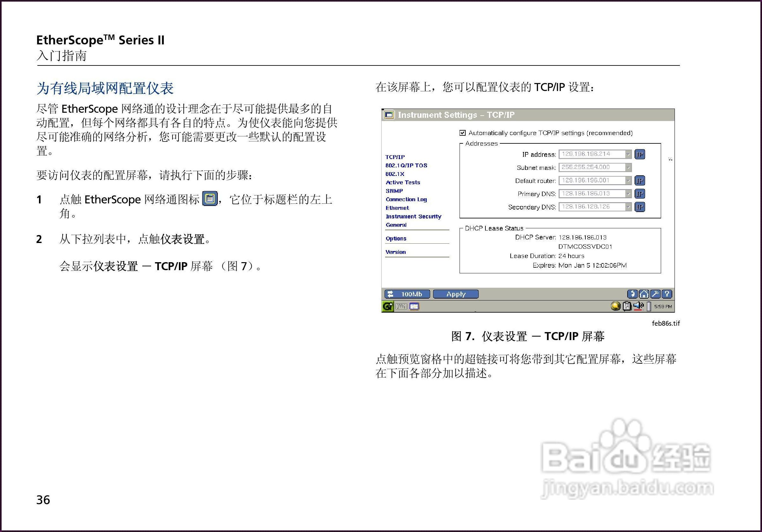Click the figure caption 图 7. 仪表设置 — TCP/IP 屏幕

[528, 337]
